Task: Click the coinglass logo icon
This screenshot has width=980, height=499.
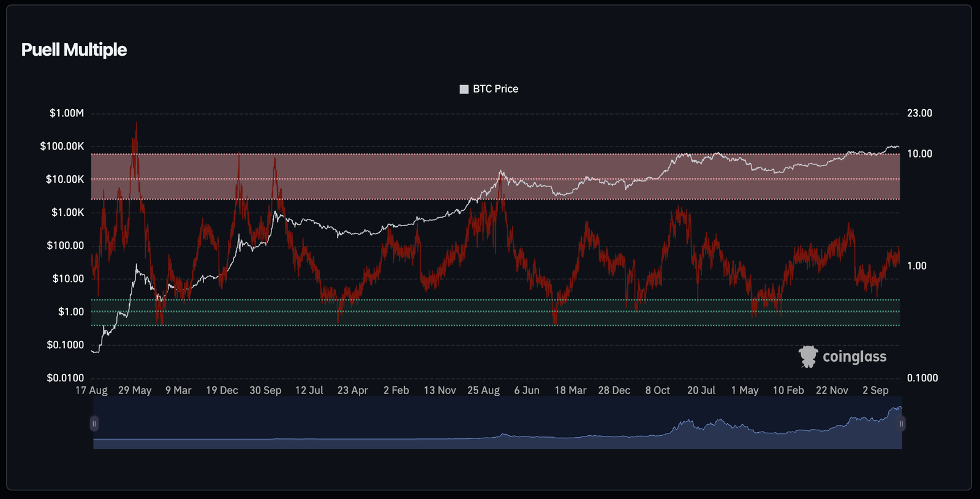Action: tap(808, 356)
